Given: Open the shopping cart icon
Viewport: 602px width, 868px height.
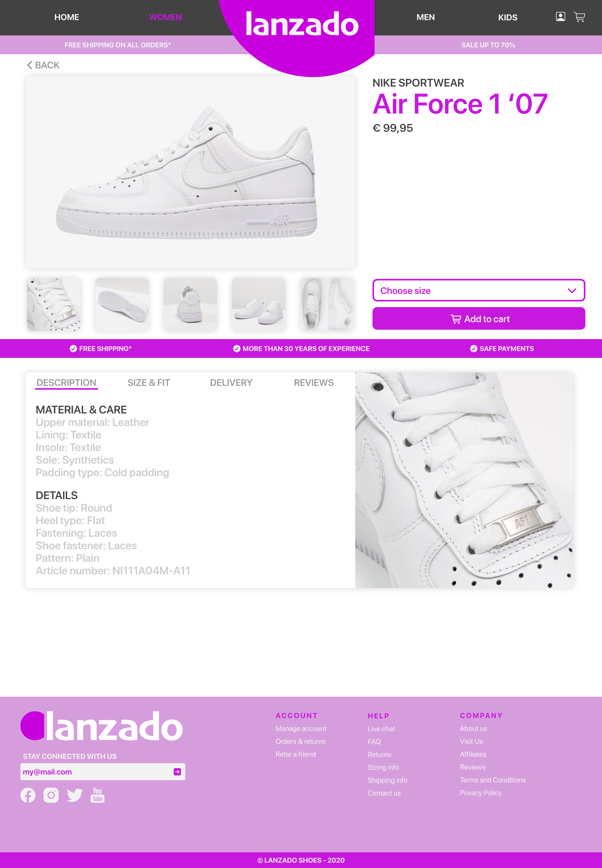Looking at the screenshot, I should [579, 17].
